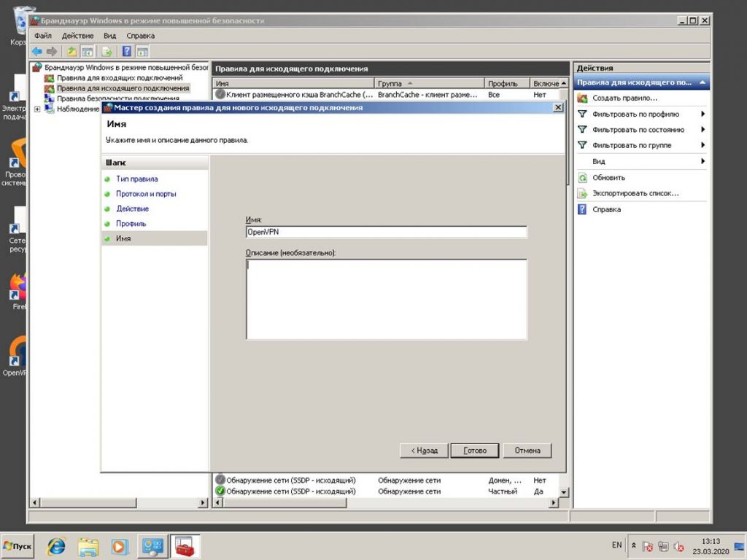This screenshot has height=560, width=747.
Task: Close the new outbound rule wizard dialog
Action: [x=558, y=108]
